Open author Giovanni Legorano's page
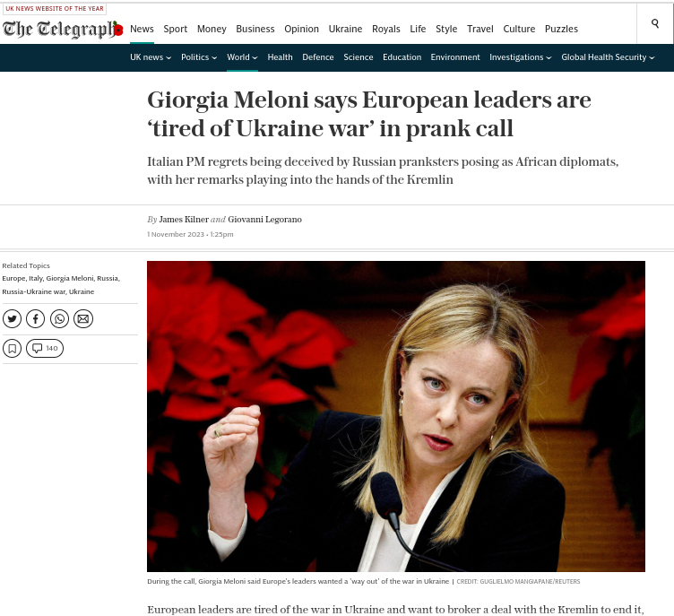Screen dimensions: 674x616 pos(264,220)
